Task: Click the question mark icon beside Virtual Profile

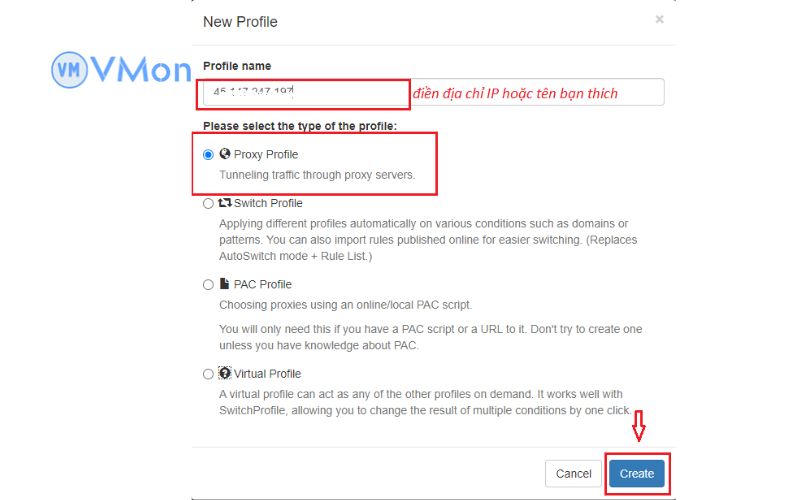Action: point(225,374)
